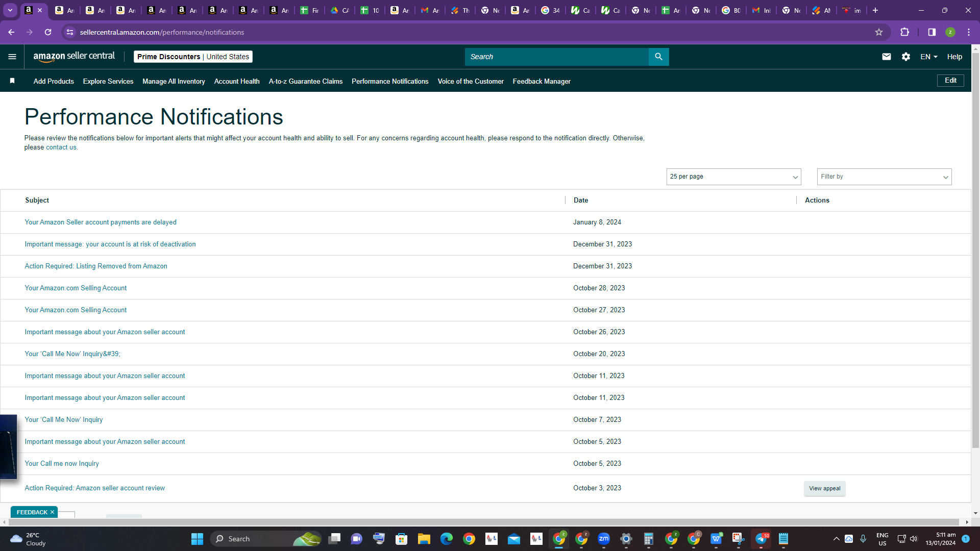Open the Task View taskbar icon
Image resolution: width=980 pixels, height=551 pixels.
[x=334, y=539]
